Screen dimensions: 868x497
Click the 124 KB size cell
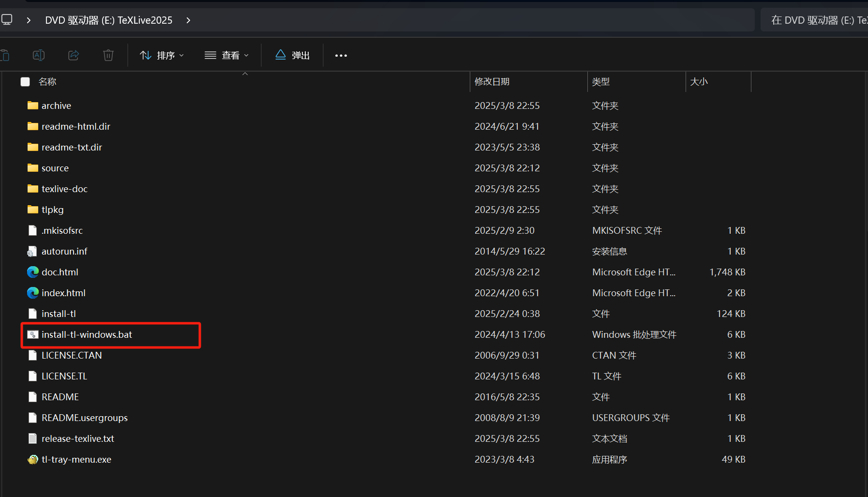731,314
